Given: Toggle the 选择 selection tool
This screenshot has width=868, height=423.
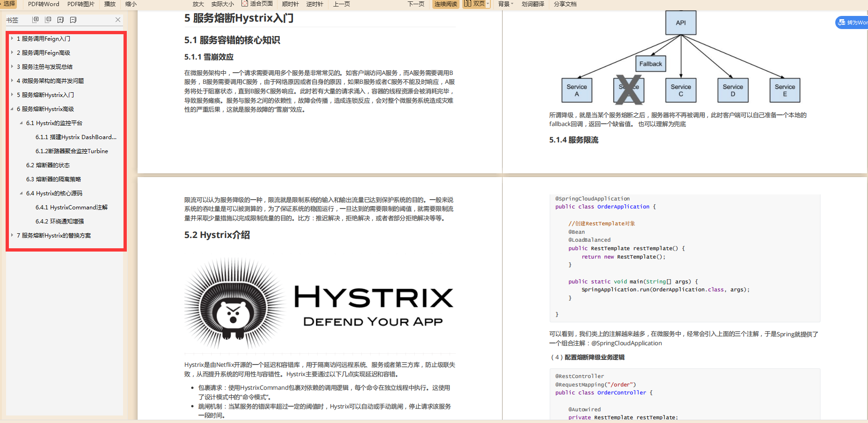Looking at the screenshot, I should pyautogui.click(x=9, y=4).
